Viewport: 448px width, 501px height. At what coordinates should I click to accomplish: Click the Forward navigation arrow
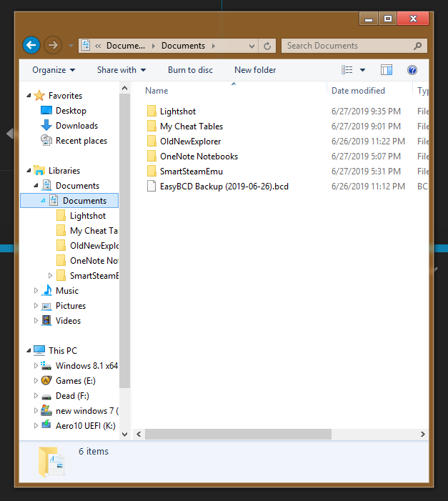[x=53, y=45]
